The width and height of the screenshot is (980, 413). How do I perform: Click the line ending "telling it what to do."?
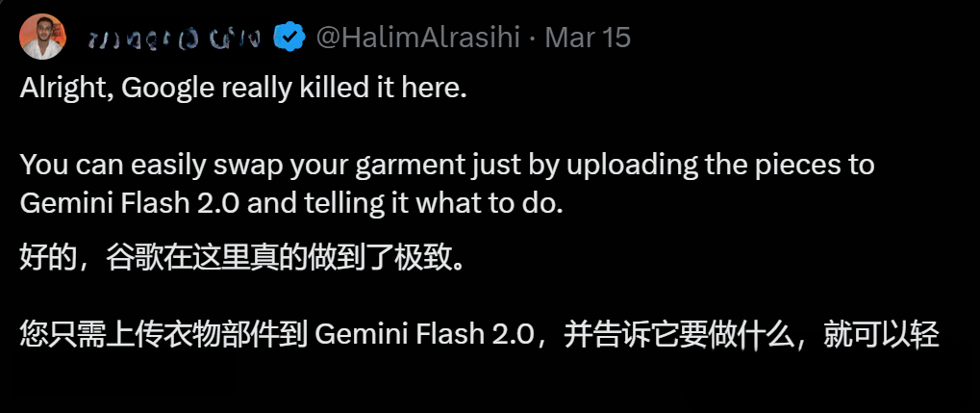(x=291, y=203)
